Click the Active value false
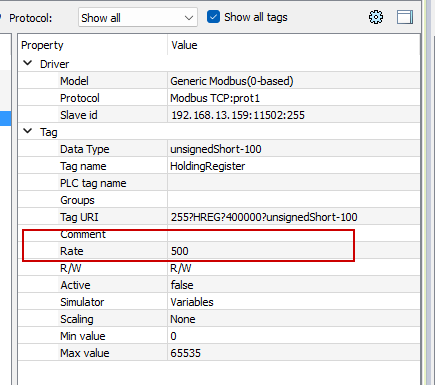Viewport: 435px width, 385px height. point(182,285)
